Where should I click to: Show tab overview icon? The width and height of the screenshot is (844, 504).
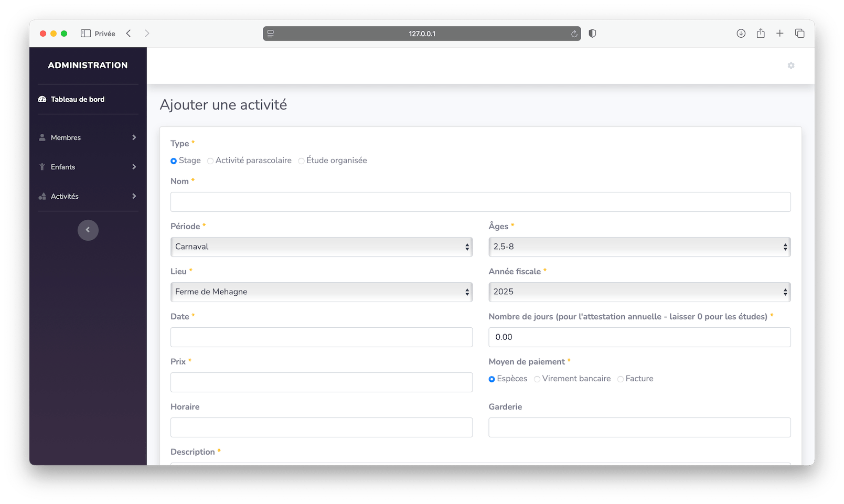point(800,34)
